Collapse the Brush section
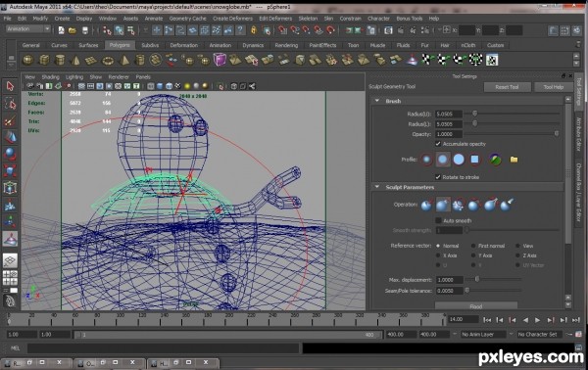Screen dimensions: 588x370 tap(377, 101)
